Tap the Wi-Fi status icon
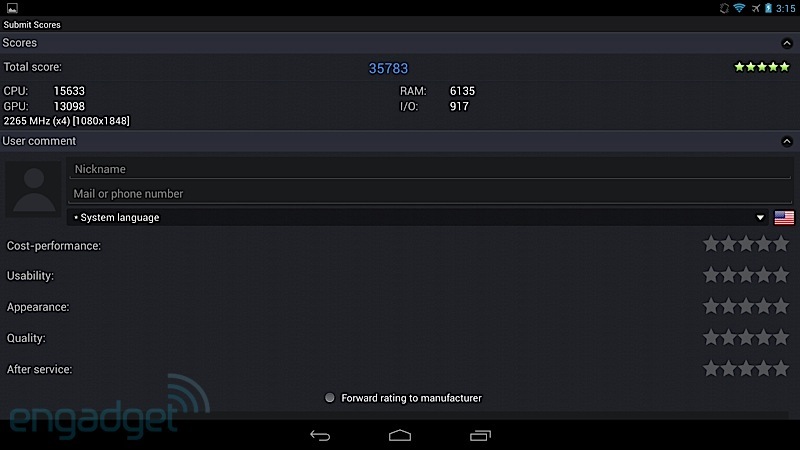800x450 pixels. click(x=739, y=8)
